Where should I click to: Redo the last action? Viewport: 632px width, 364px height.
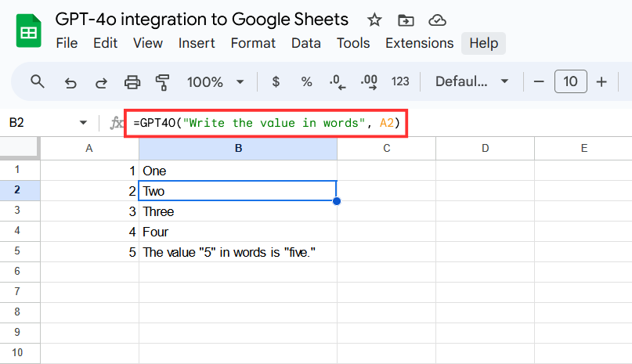101,83
